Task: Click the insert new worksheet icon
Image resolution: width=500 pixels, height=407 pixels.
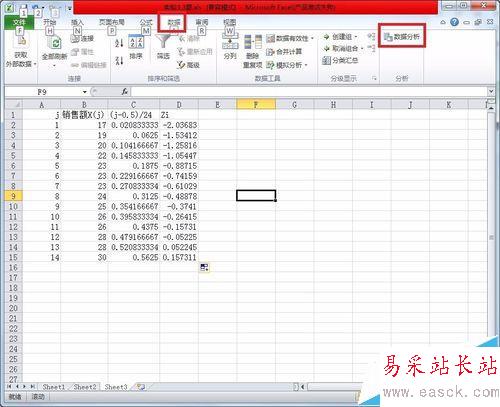Action: (141, 387)
